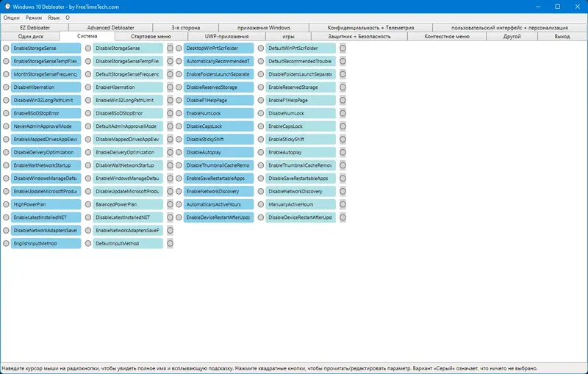The image size is (588, 374).
Task: Click the DisableDeliveryOptimization label
Action: (46, 153)
